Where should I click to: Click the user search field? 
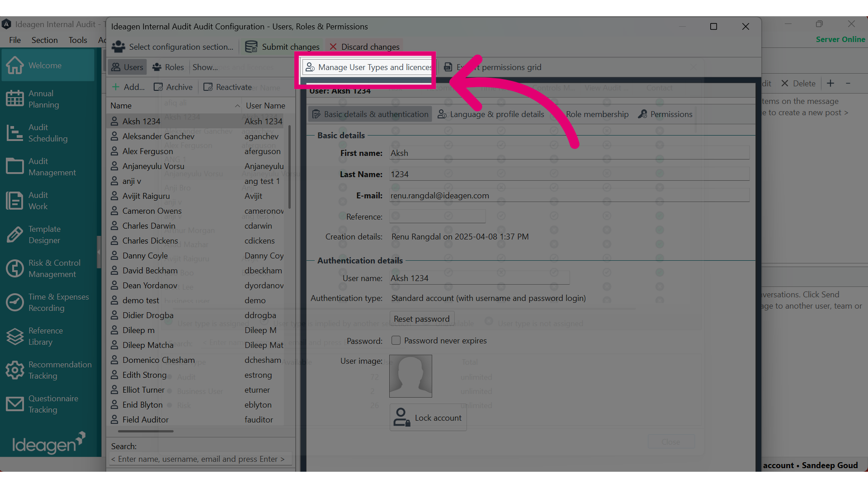[x=201, y=459]
